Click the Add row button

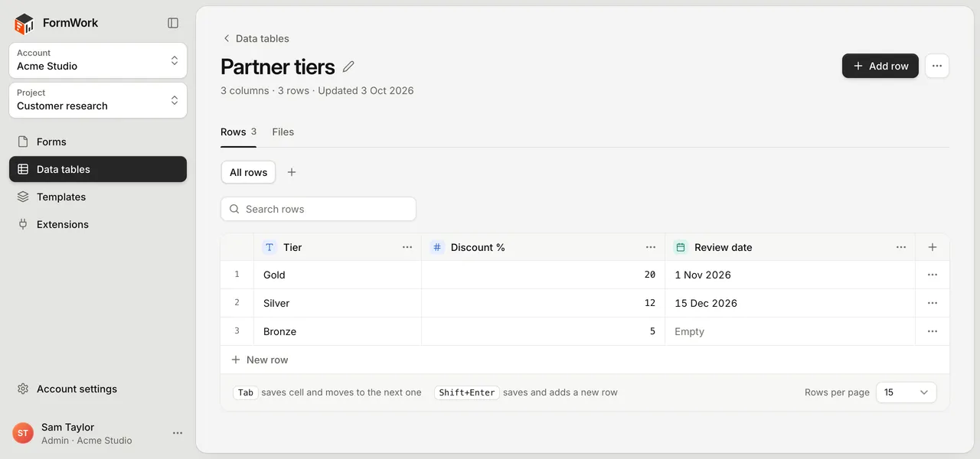880,66
